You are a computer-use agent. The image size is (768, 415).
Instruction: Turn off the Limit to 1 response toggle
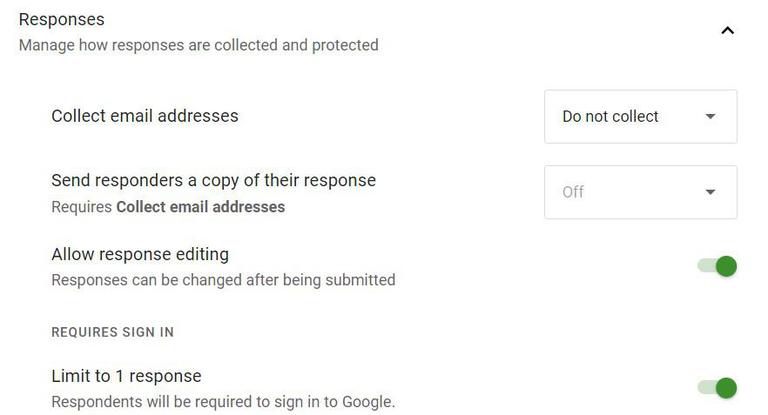pos(717,388)
